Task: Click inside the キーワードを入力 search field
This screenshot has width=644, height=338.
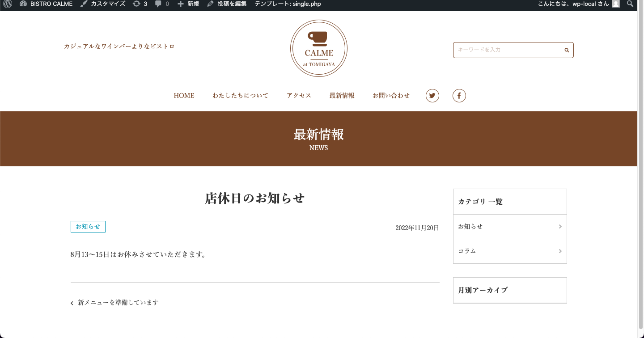Action: [501, 50]
